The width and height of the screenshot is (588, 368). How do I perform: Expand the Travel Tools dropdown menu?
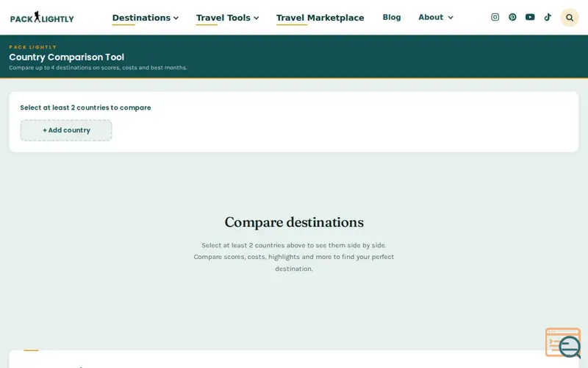pos(227,18)
